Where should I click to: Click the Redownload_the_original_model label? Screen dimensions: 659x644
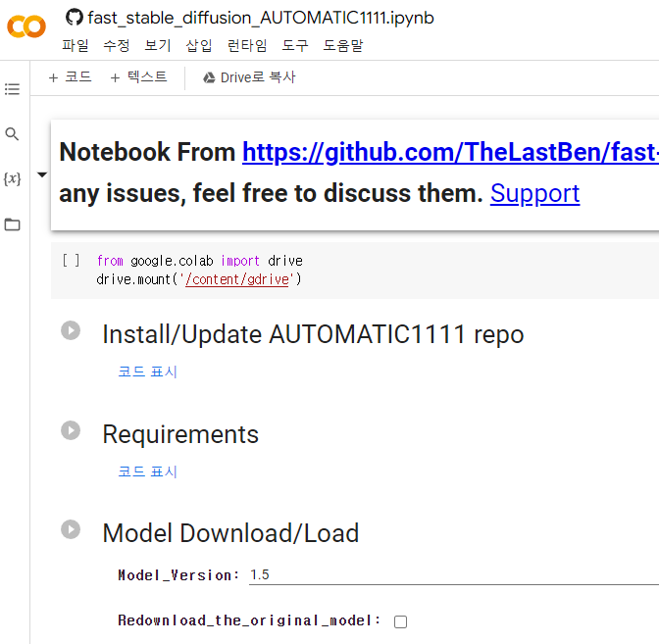tap(249, 620)
